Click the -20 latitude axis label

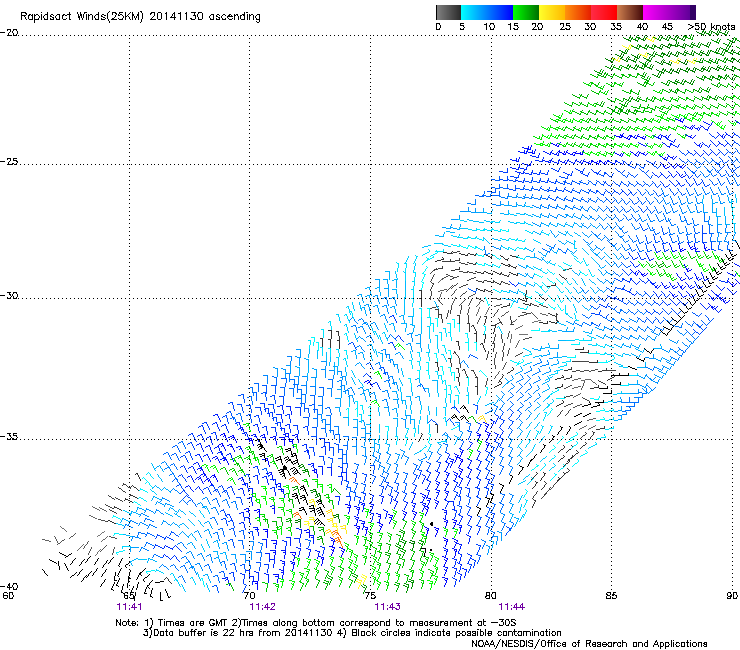click(x=9, y=33)
